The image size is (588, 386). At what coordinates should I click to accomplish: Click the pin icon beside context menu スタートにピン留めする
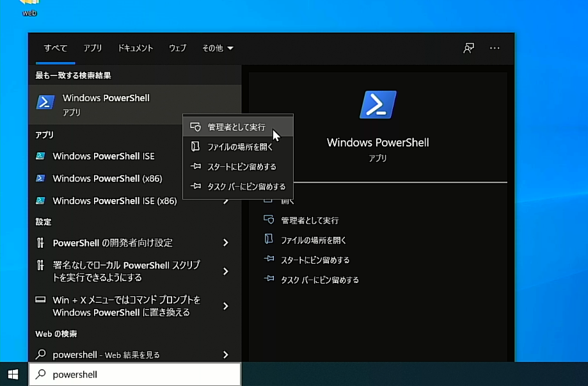coord(195,166)
